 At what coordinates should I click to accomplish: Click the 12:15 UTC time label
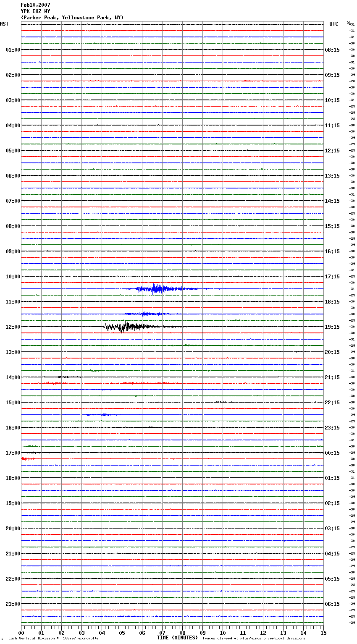coord(332,151)
